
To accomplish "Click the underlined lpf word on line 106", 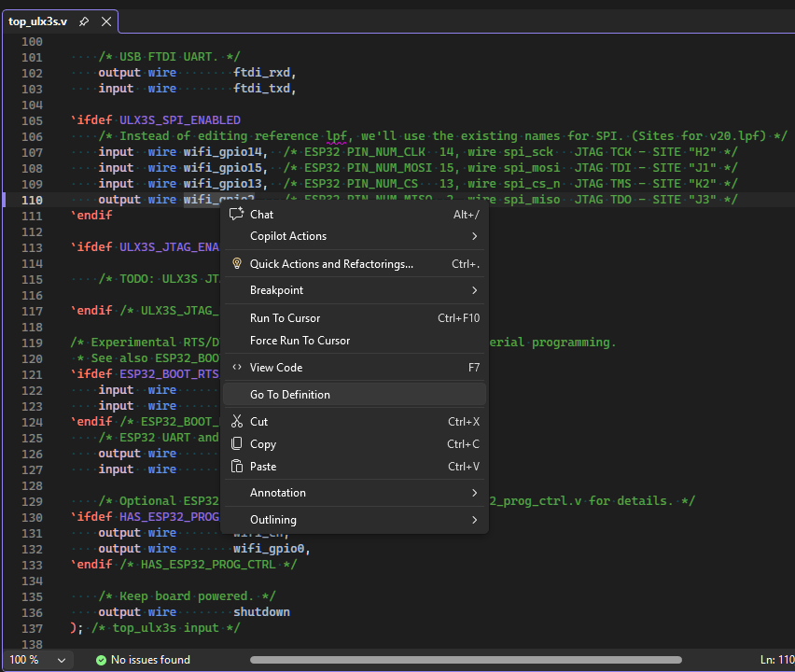I will [x=336, y=136].
